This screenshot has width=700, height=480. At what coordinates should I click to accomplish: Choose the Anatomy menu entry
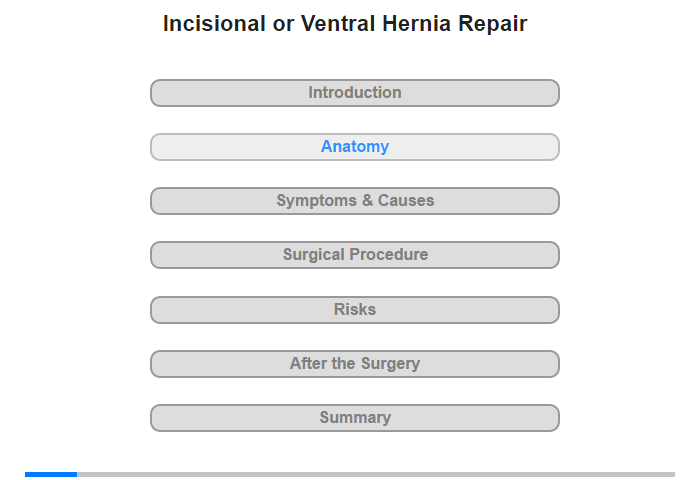click(355, 147)
